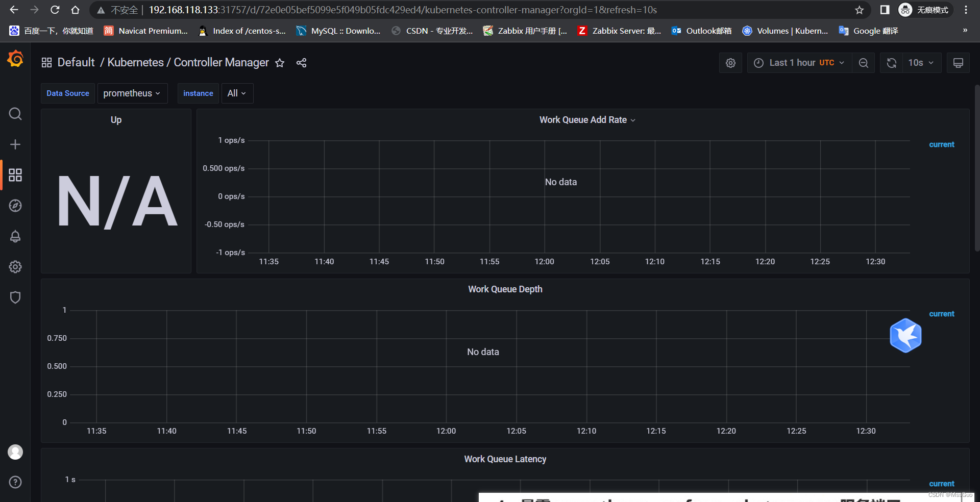
Task: Open the Work Queue Add Rate panel menu
Action: [x=587, y=120]
